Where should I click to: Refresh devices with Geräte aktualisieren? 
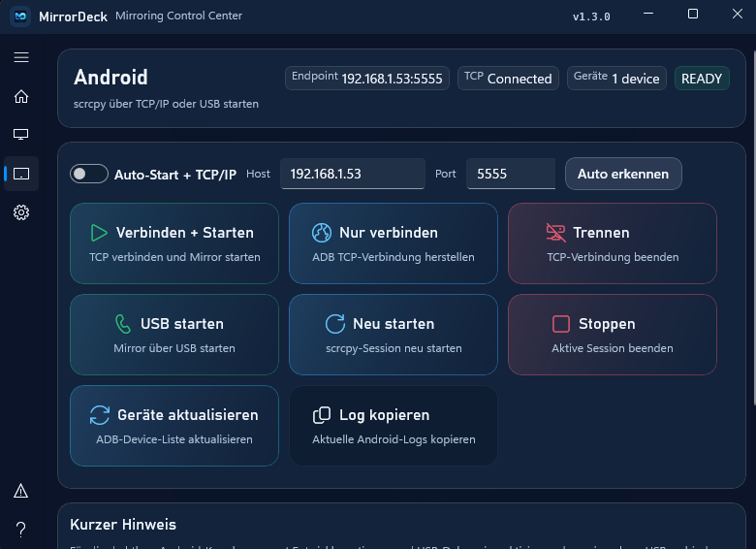click(x=174, y=426)
